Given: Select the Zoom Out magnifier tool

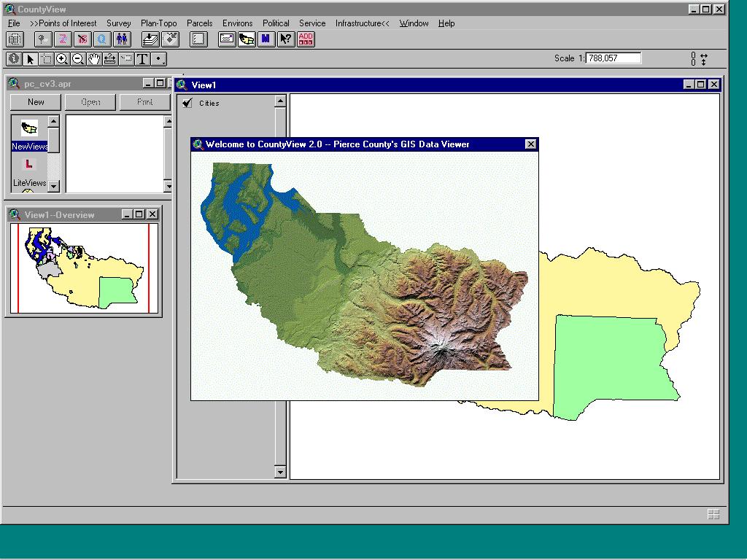Looking at the screenshot, I should pos(78,59).
